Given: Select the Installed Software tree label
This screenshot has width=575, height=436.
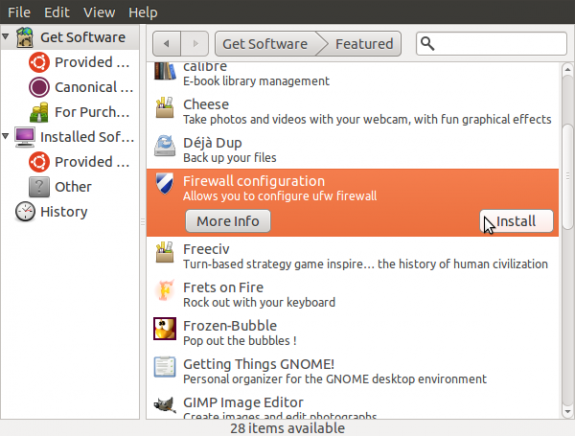Looking at the screenshot, I should point(87,137).
